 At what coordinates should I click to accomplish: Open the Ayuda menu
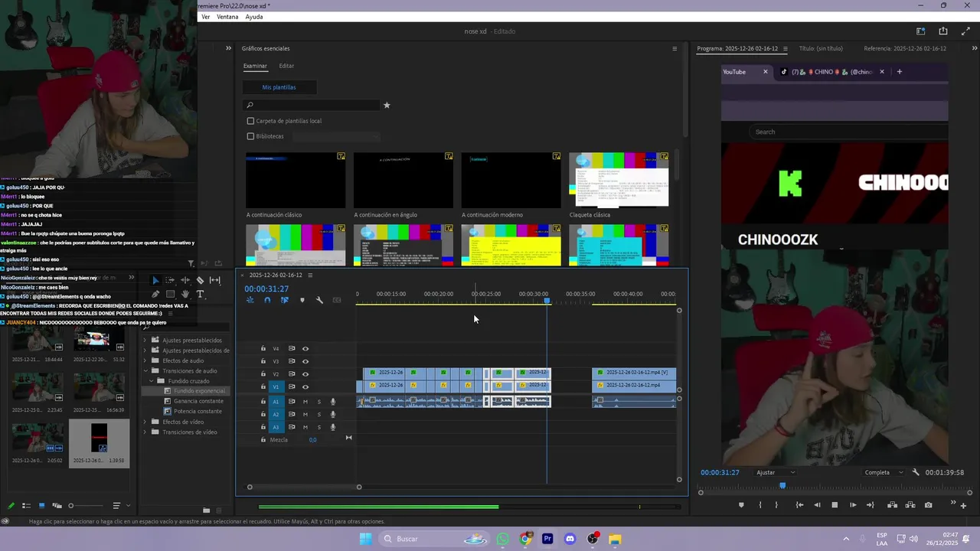pyautogui.click(x=254, y=17)
